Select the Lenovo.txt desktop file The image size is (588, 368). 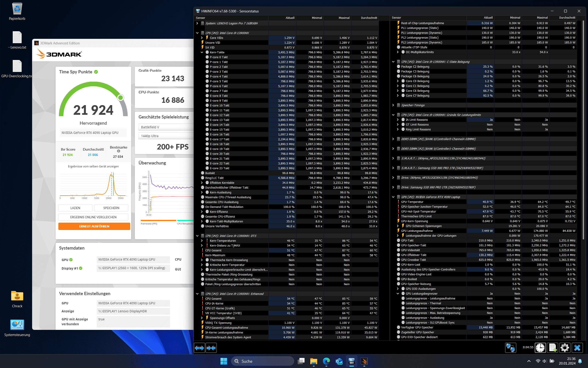click(x=17, y=40)
